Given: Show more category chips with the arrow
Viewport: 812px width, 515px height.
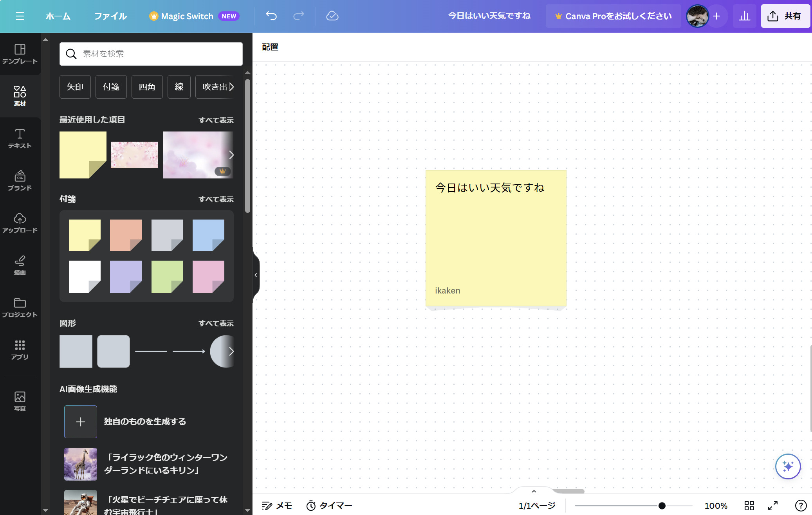Looking at the screenshot, I should (x=231, y=87).
